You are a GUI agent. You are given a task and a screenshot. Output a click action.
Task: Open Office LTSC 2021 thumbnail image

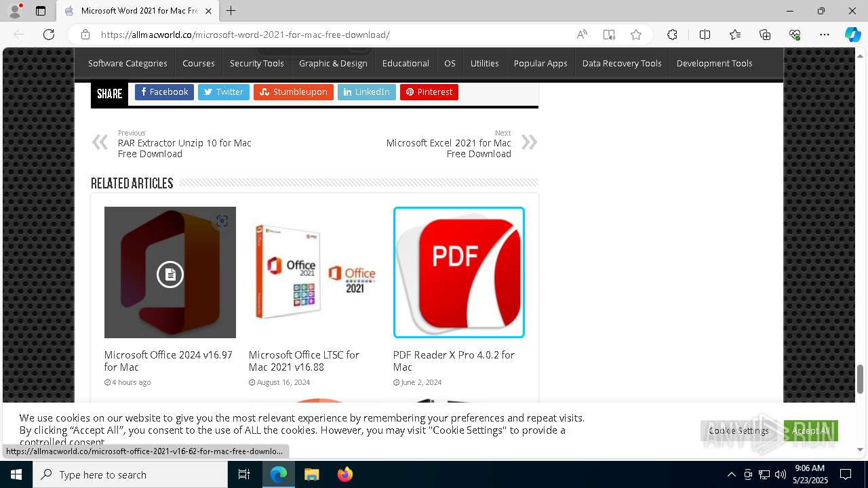coord(315,272)
